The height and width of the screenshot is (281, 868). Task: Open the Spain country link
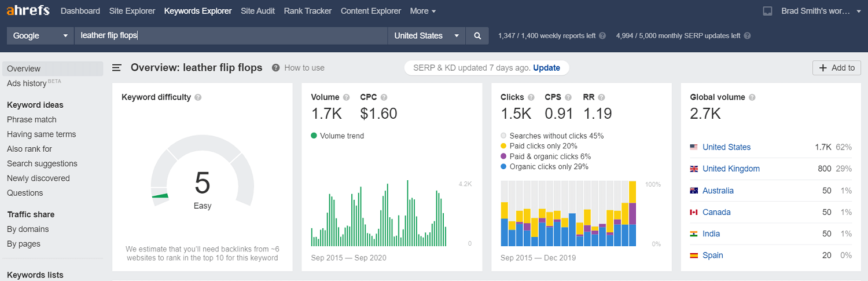(713, 256)
